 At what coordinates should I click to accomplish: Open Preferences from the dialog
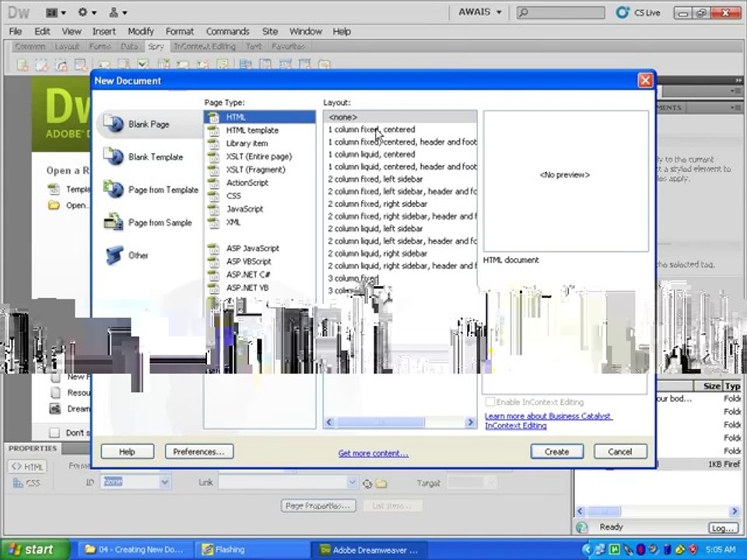[199, 451]
